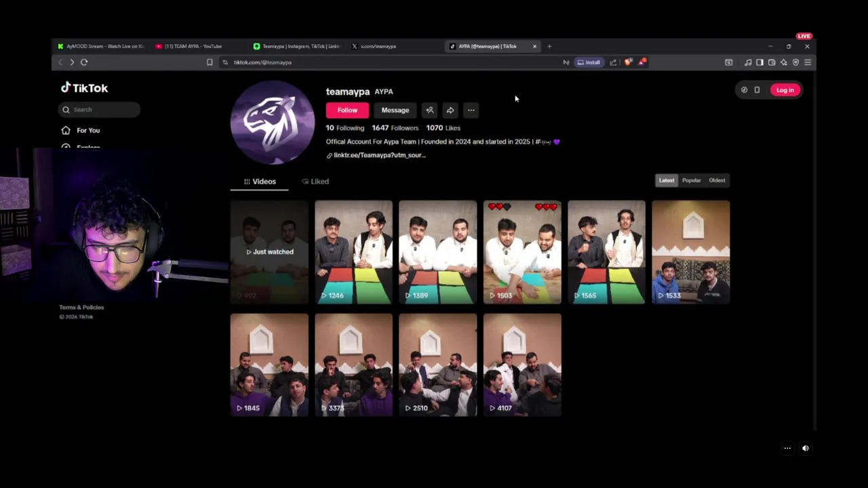Click the teamaypa username heading
Screen dimensions: 868x488
[x=348, y=91]
